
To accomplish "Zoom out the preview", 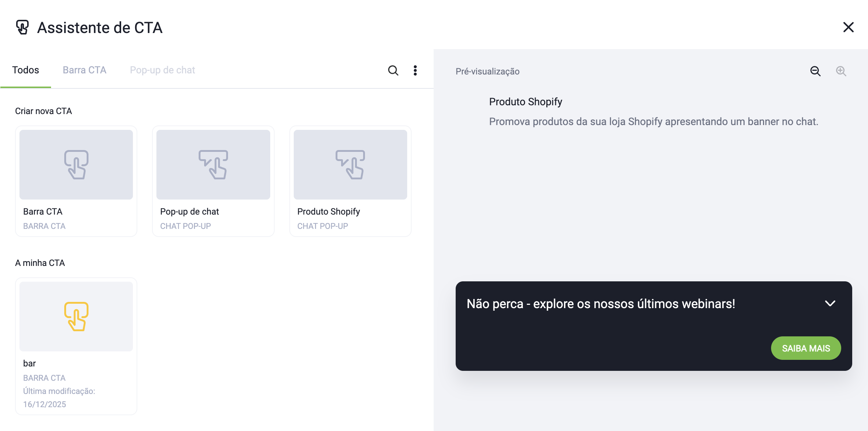I will (815, 71).
